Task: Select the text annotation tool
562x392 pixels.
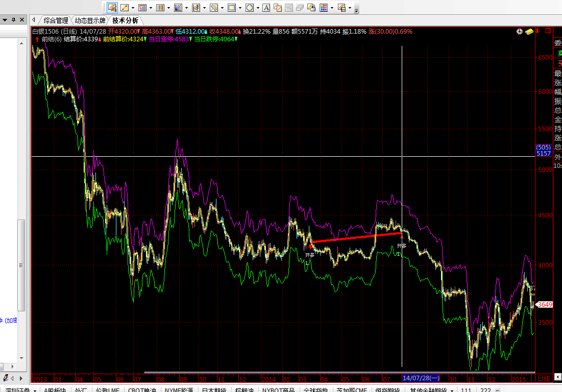Action: point(266,8)
